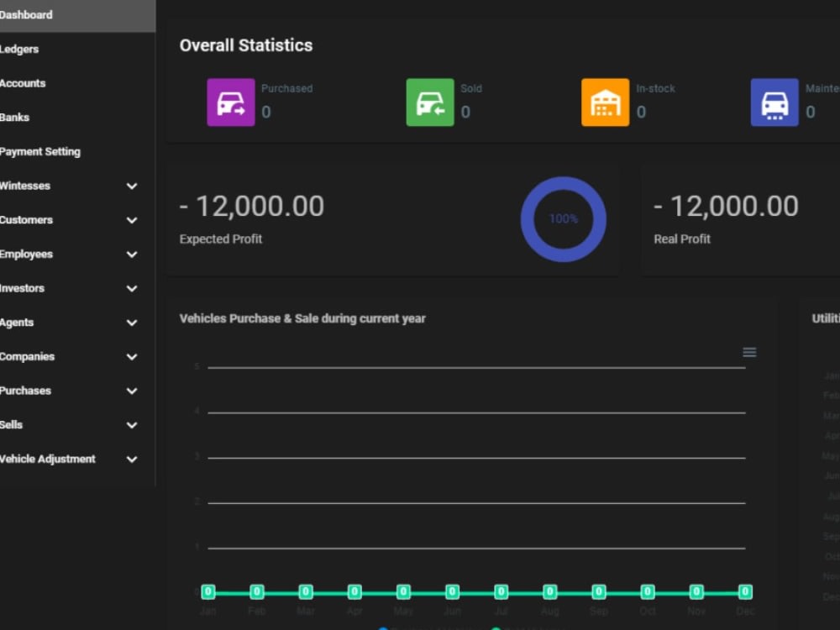The height and width of the screenshot is (630, 840).
Task: Click the Real Profit label
Action: [682, 239]
